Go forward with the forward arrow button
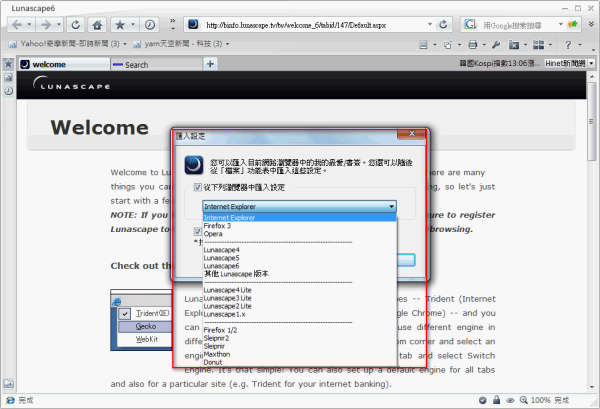 (46, 25)
